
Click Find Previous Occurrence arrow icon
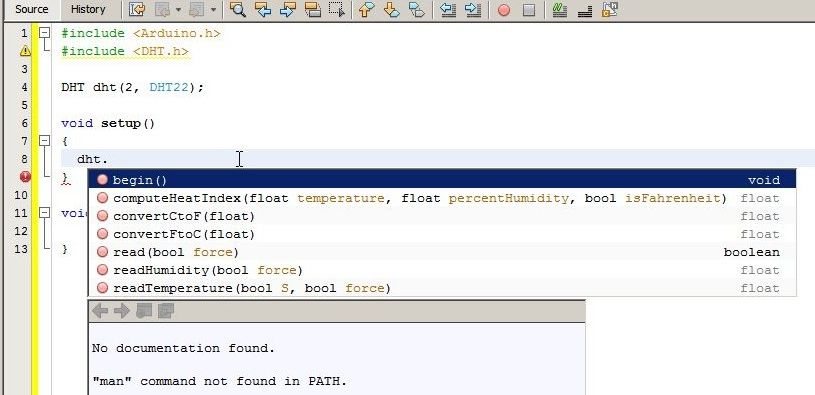pos(263,9)
